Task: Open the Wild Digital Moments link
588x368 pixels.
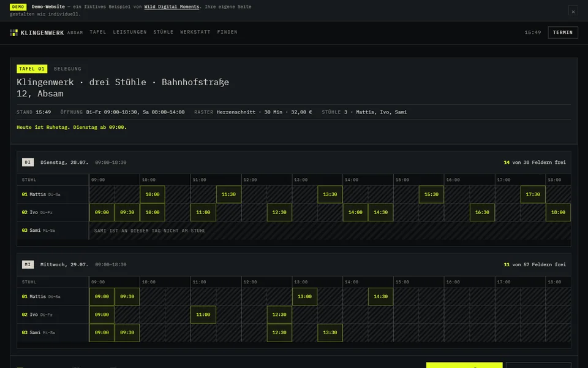Action: [171, 7]
